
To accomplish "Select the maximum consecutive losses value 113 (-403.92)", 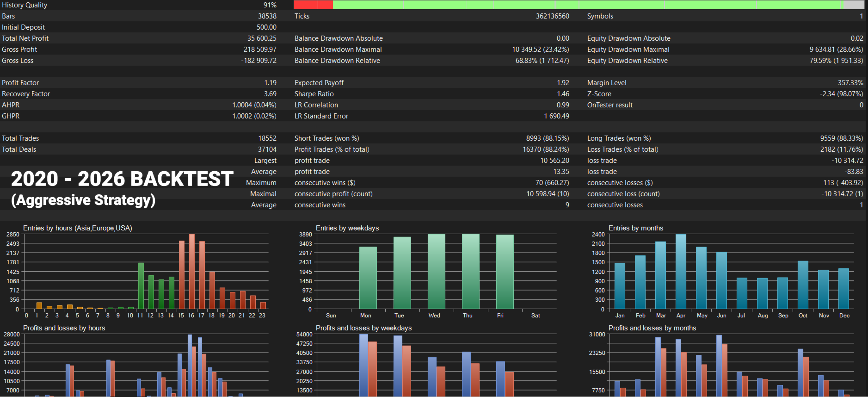I will [x=843, y=183].
